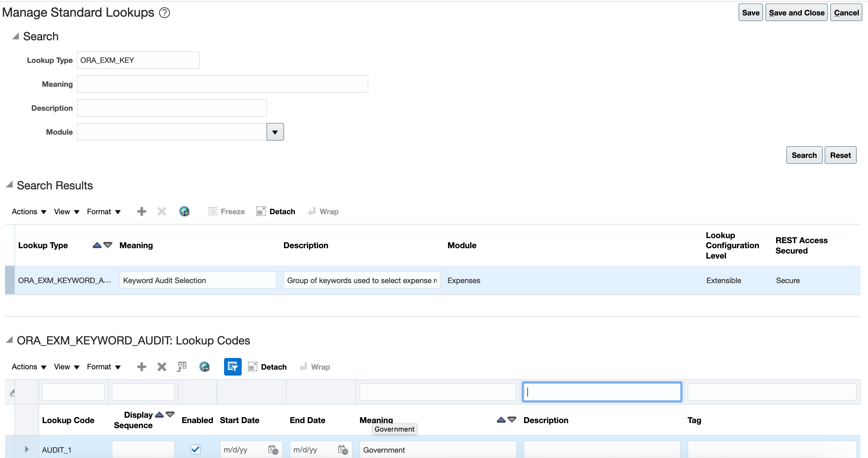The image size is (868, 458).
Task: Click the Save and Close button
Action: point(796,13)
